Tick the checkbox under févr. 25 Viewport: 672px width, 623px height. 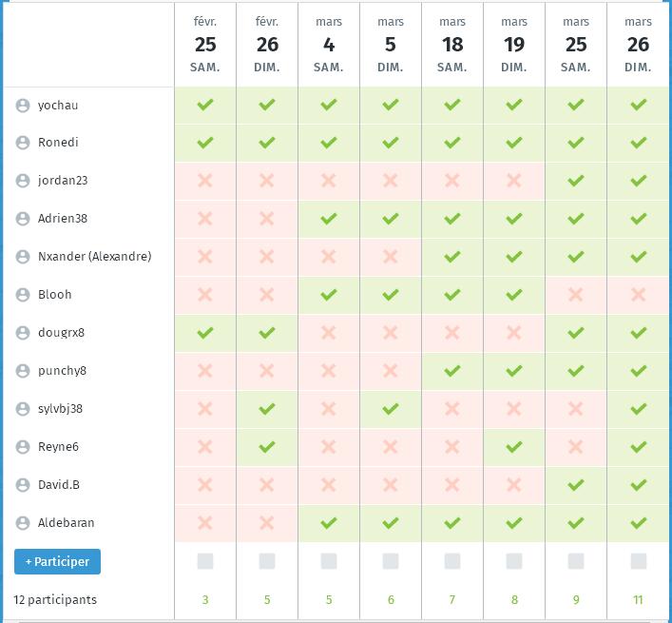[205, 561]
